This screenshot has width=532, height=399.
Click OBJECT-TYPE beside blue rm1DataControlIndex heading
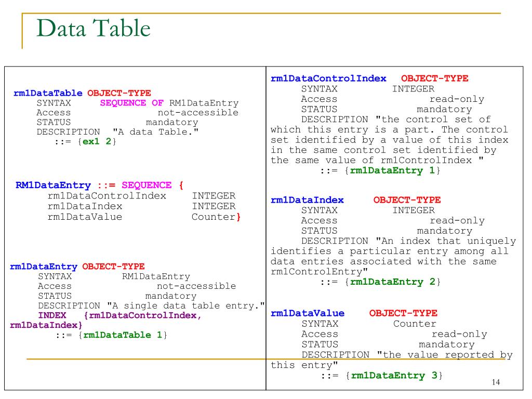tap(435, 78)
